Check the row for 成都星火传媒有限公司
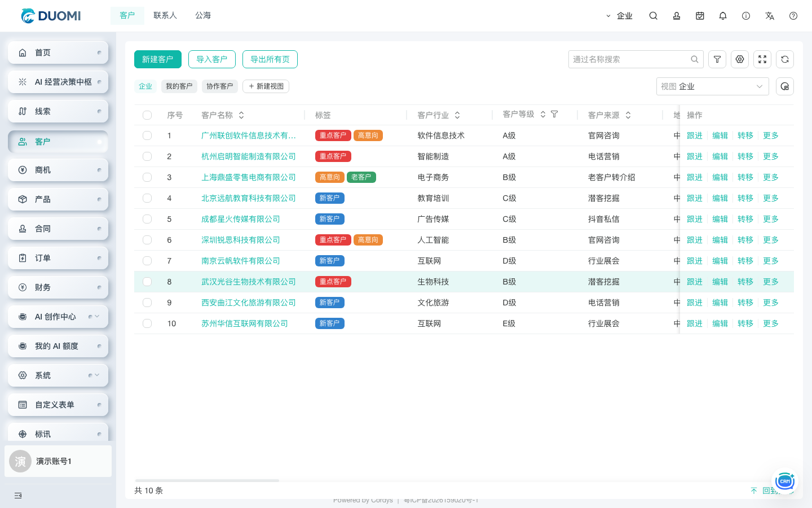Screen dimensions: 812x508 (x=147, y=219)
